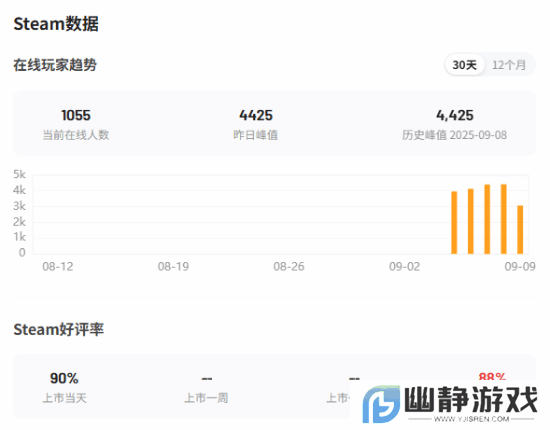The width and height of the screenshot is (550, 430).
Task: Click the 08-12 axis date label
Action: click(58, 267)
